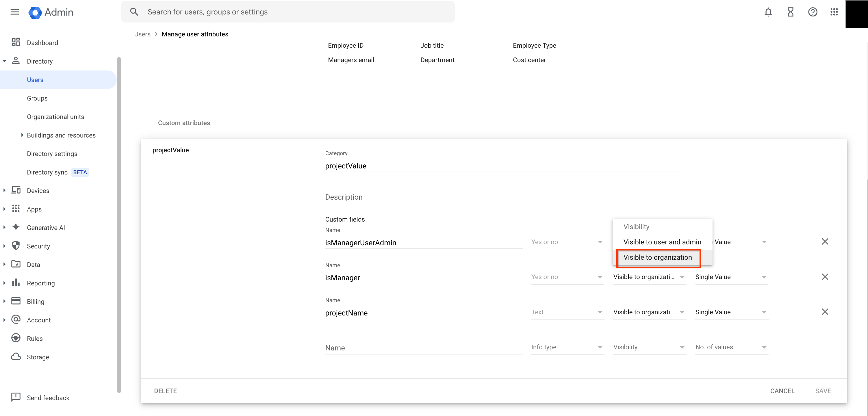Open the Yes or no dropdown for isManagerUserAdmin

tap(567, 242)
